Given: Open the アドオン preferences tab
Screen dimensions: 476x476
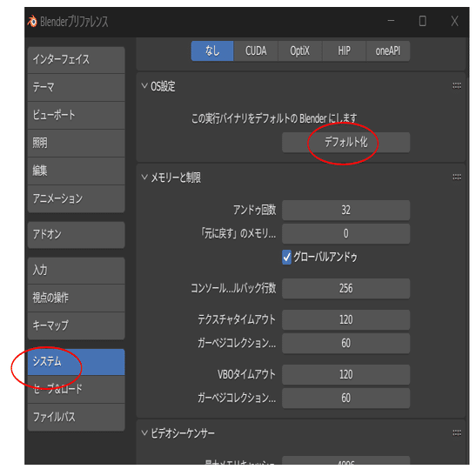Looking at the screenshot, I should pyautogui.click(x=77, y=235).
